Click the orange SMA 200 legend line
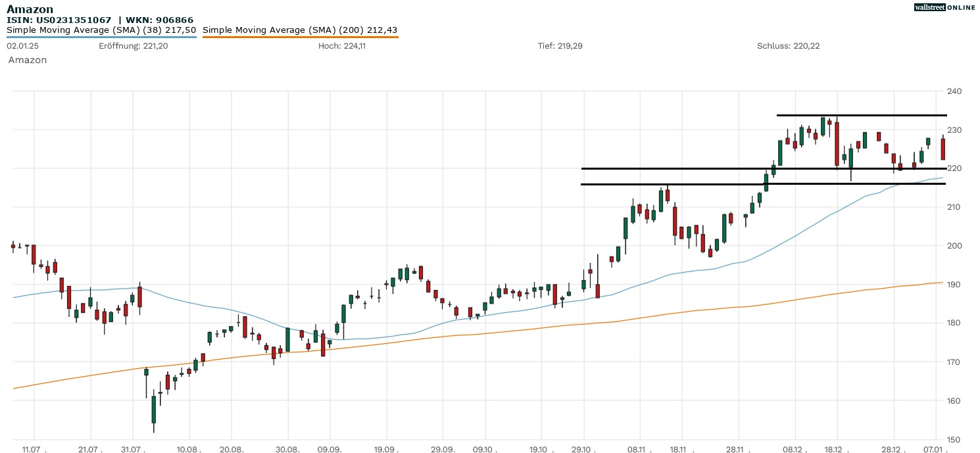This screenshot has height=453, width=980. click(x=300, y=37)
